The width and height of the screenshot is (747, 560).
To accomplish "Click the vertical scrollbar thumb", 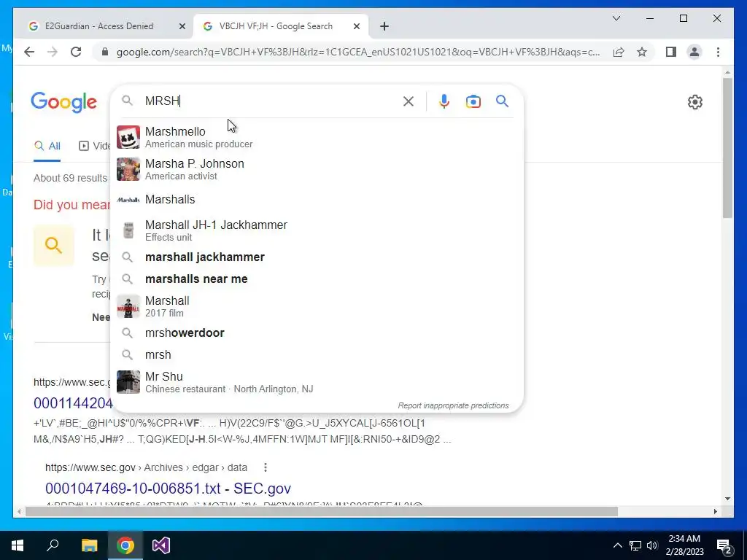I will [x=727, y=147].
